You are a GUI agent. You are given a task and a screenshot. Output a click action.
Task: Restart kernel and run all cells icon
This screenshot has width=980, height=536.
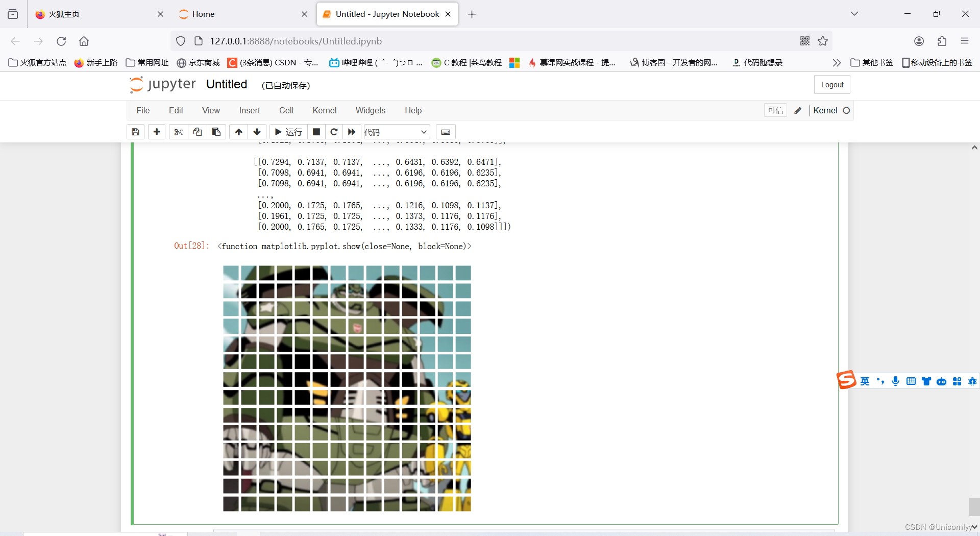pyautogui.click(x=352, y=132)
